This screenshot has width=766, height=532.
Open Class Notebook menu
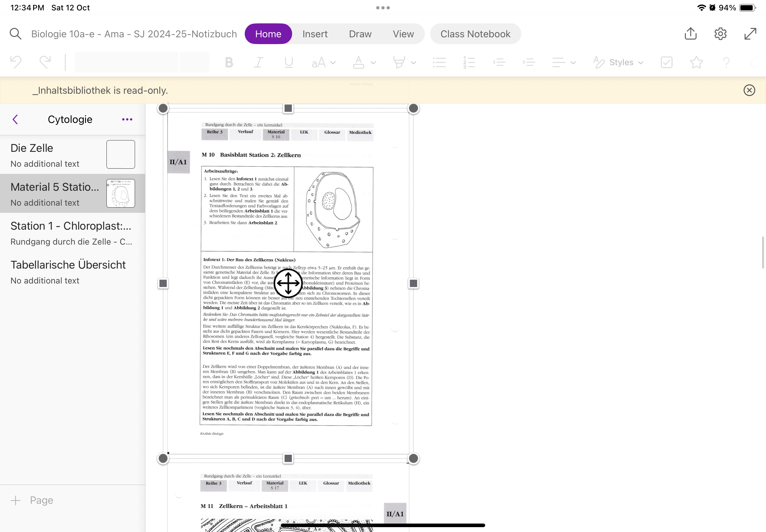tap(476, 34)
